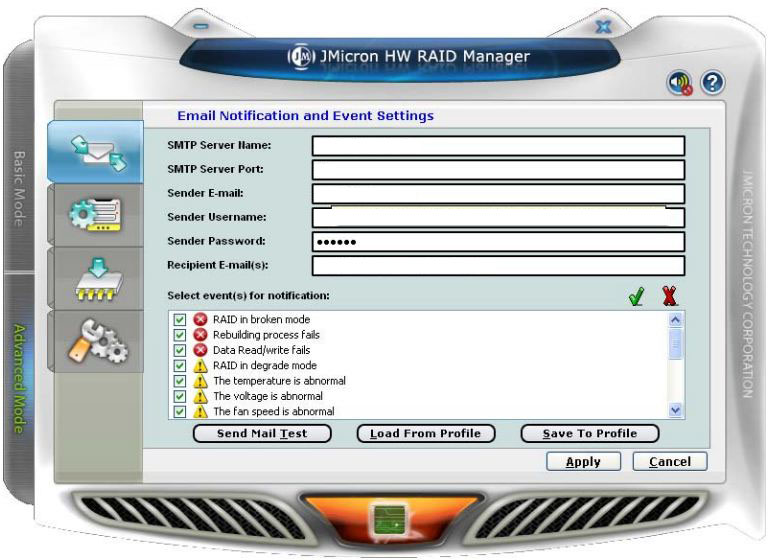Select RAID in degrade mode text
The image size is (771, 560).
[265, 365]
